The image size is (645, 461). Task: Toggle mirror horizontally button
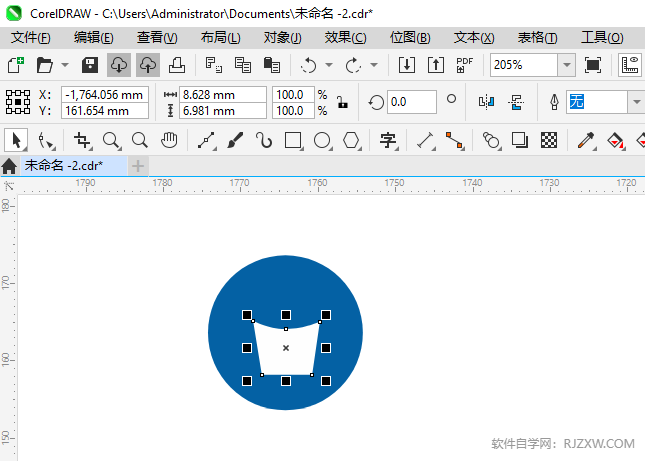click(487, 102)
